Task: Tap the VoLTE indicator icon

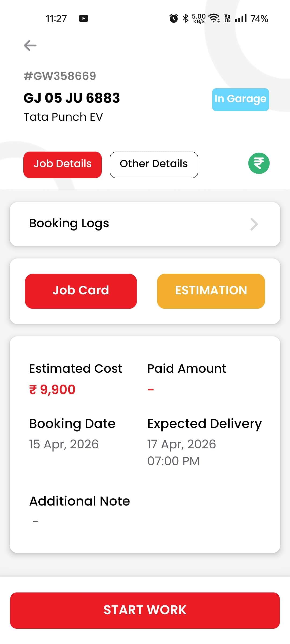Action: click(x=227, y=19)
